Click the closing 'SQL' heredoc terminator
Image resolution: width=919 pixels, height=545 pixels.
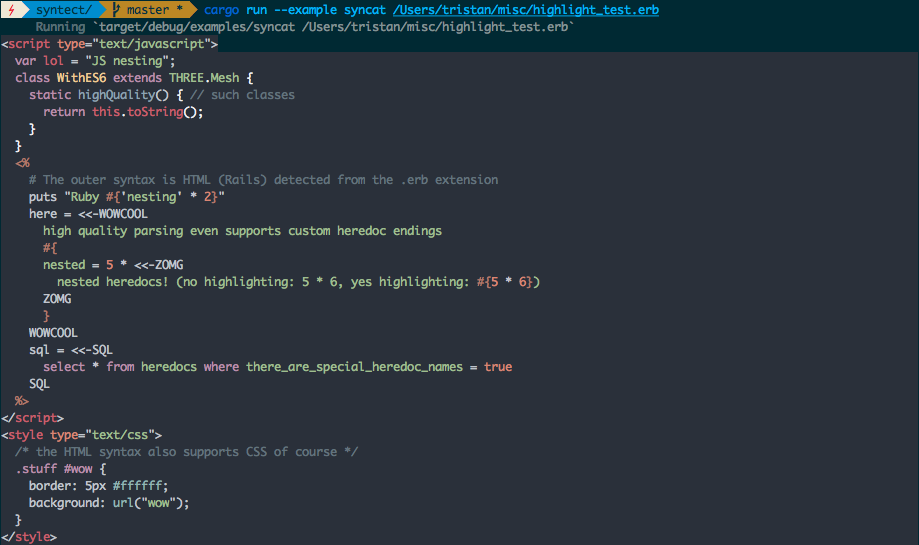[39, 384]
